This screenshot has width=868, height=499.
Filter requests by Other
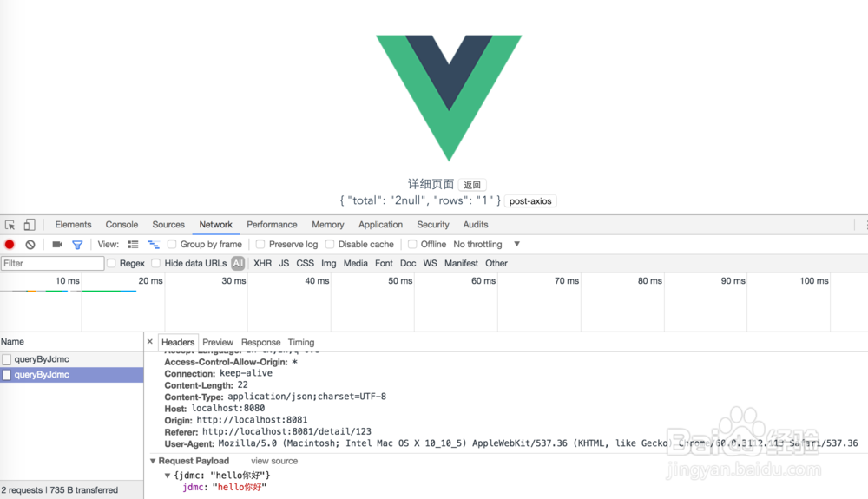click(496, 263)
